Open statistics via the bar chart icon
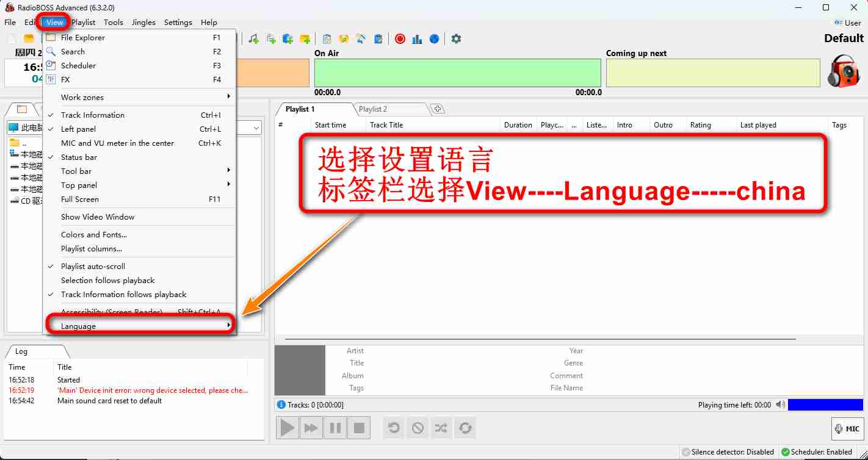Viewport: 868px width, 460px height. [x=417, y=38]
